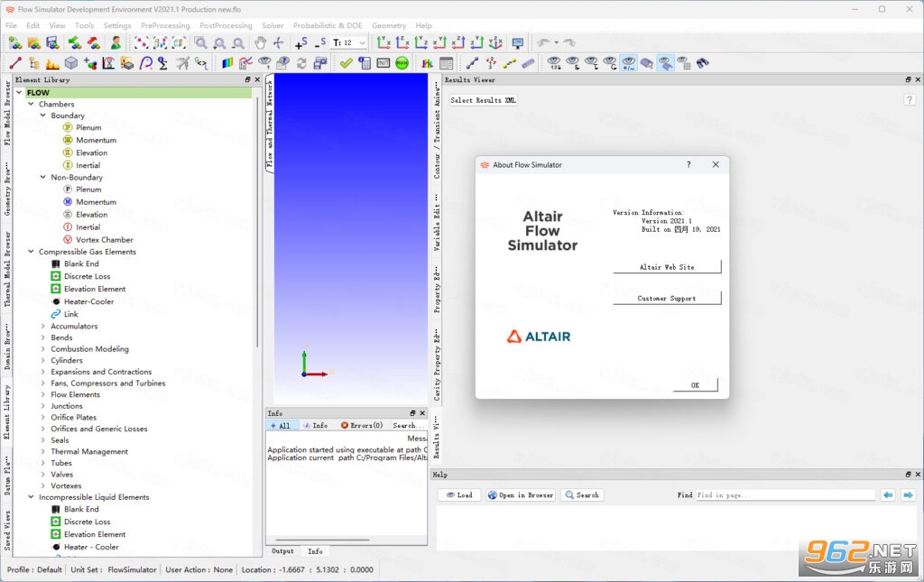Screen dimensions: 924x582
Task: Open the Solver menu
Action: [x=273, y=25]
